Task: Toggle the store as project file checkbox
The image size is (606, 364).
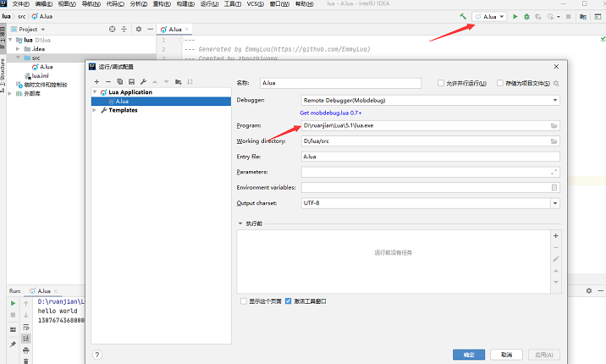Action: (500, 83)
